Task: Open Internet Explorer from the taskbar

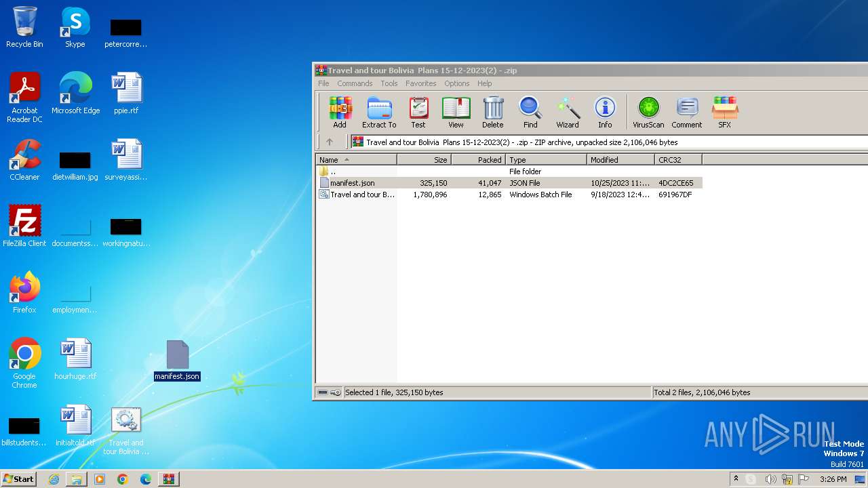Action: click(x=54, y=479)
